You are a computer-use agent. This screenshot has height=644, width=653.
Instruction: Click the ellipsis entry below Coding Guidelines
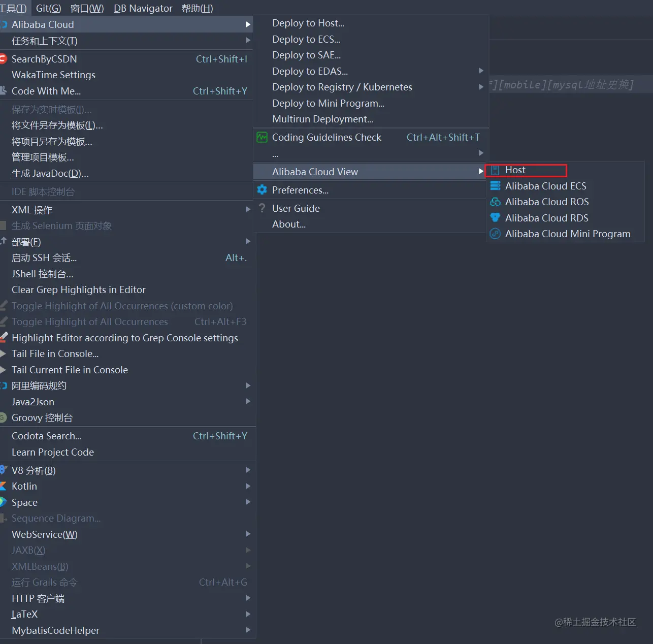(x=371, y=153)
